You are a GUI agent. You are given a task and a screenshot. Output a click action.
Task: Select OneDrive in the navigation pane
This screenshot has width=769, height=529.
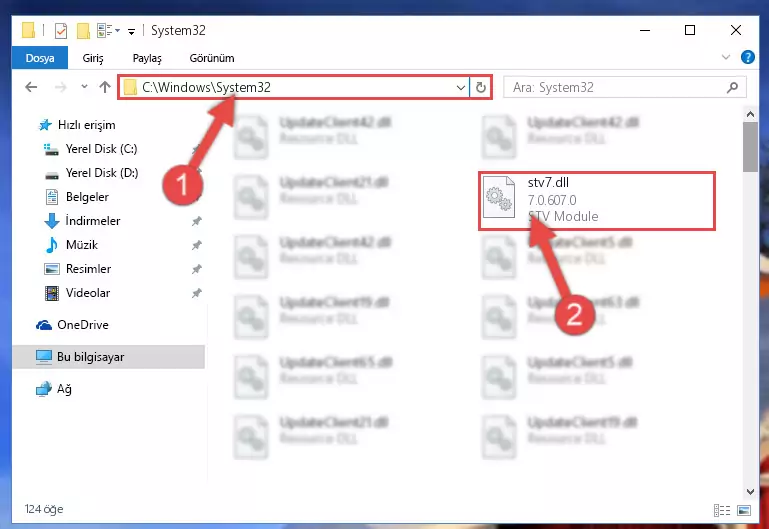pyautogui.click(x=72, y=325)
